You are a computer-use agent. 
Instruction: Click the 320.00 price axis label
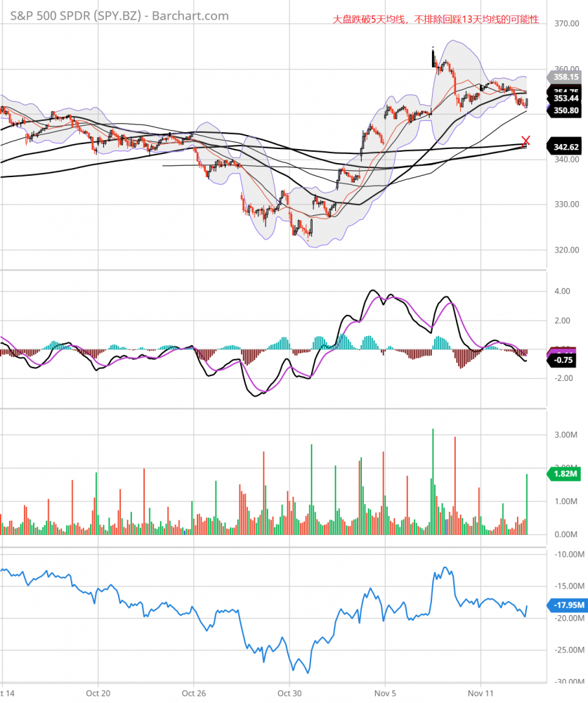(x=566, y=250)
